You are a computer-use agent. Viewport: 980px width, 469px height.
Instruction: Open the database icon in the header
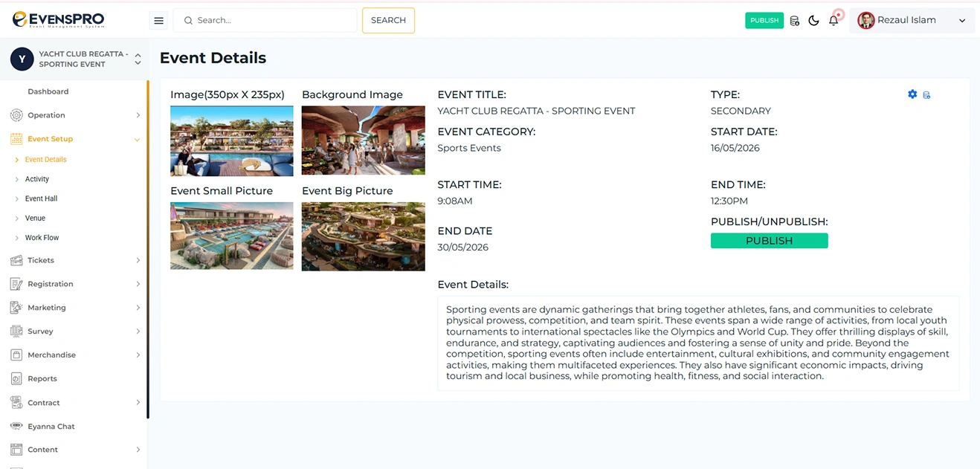click(x=794, y=21)
